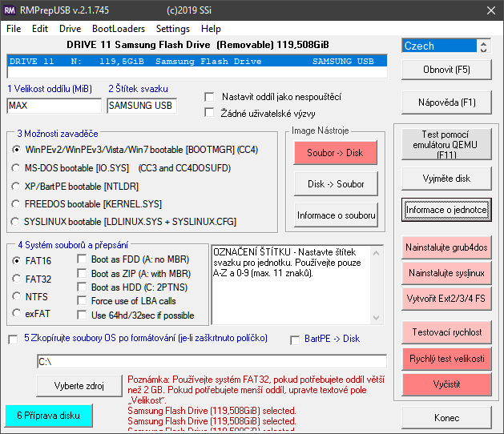Click the OZNAČENÍ ŠTÍTKU help text

(287, 263)
